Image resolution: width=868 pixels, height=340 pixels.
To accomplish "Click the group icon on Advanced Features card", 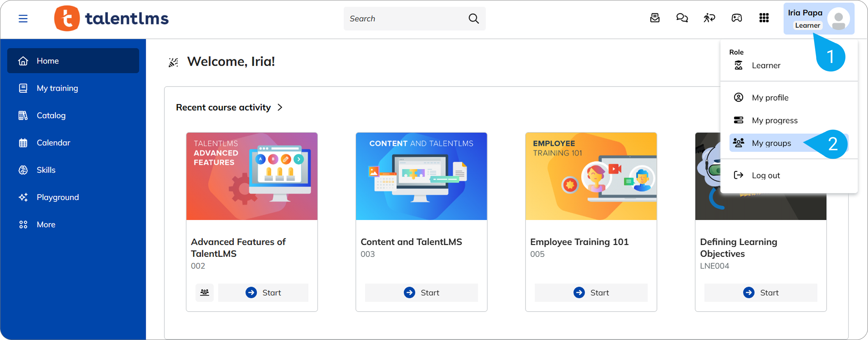I will 205,293.
